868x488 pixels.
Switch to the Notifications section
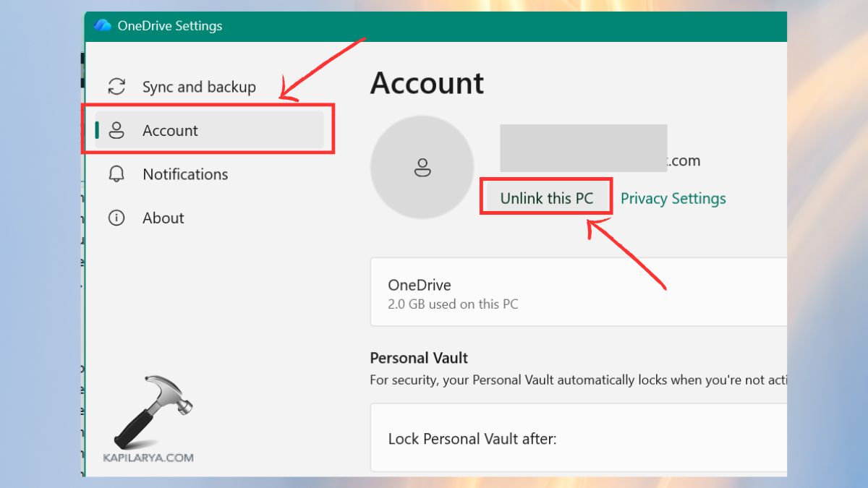pos(185,174)
